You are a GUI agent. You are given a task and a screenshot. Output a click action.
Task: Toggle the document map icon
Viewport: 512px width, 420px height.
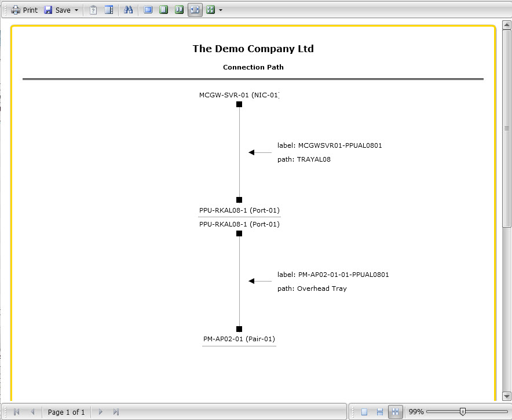[108, 10]
